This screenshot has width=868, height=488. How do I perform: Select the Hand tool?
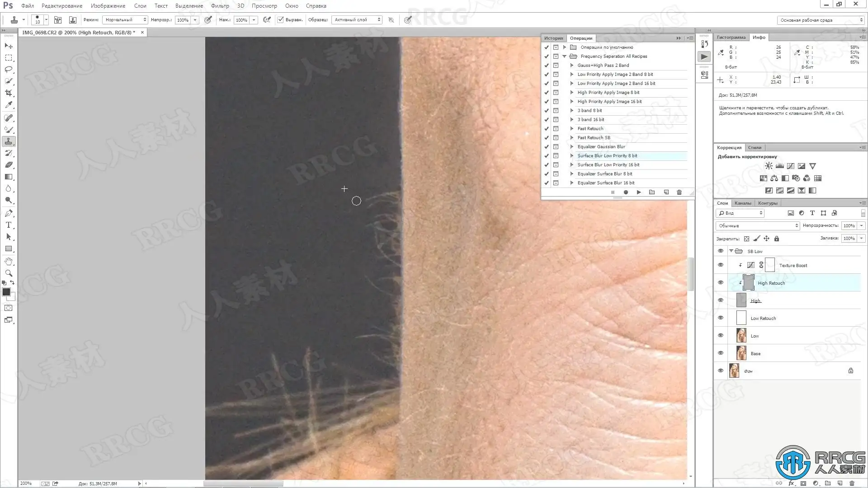pos(9,262)
